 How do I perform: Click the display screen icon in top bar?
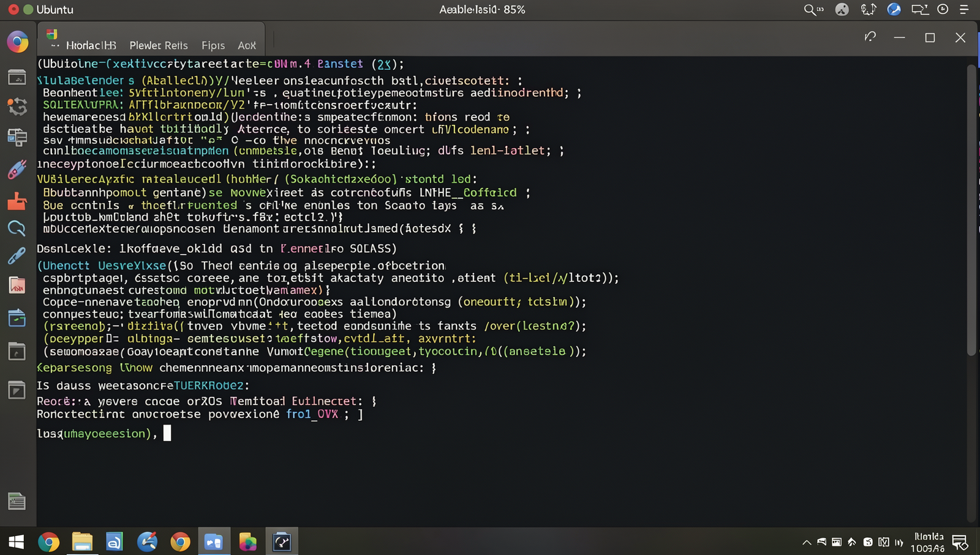[919, 9]
